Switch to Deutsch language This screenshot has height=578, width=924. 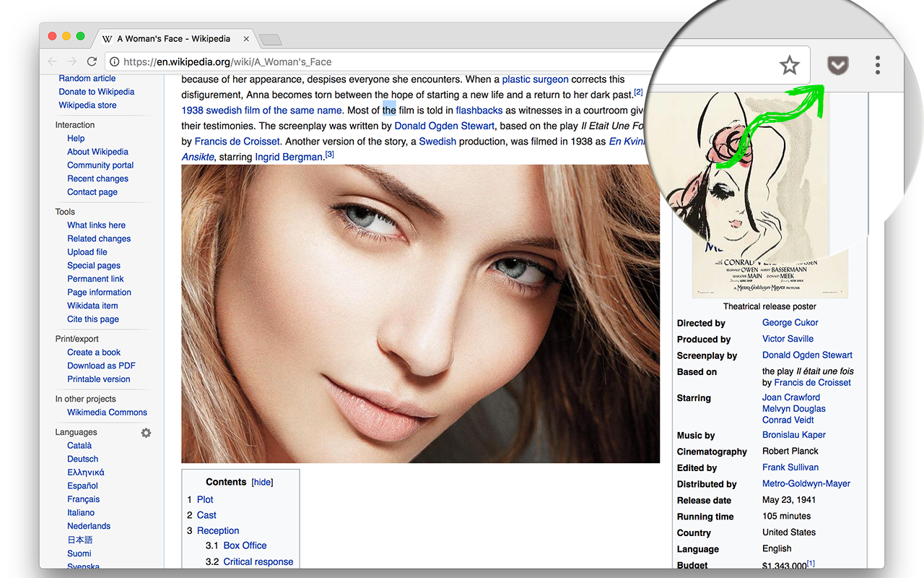[x=82, y=459]
